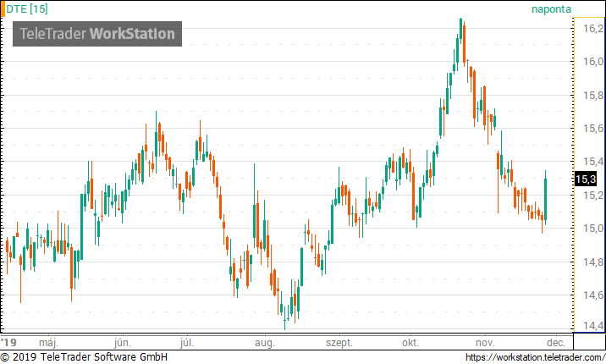Click the nov. month label
The height and width of the screenshot is (364, 606).
(485, 342)
